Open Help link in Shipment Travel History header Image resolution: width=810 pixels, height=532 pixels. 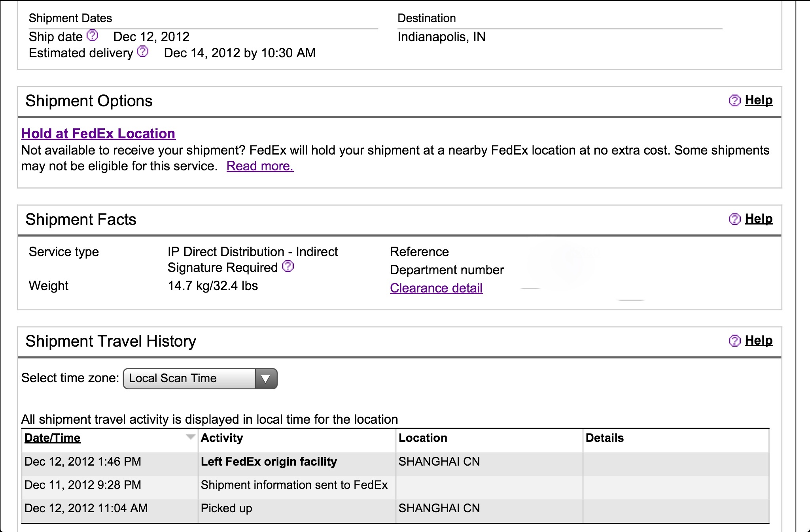[x=759, y=341]
